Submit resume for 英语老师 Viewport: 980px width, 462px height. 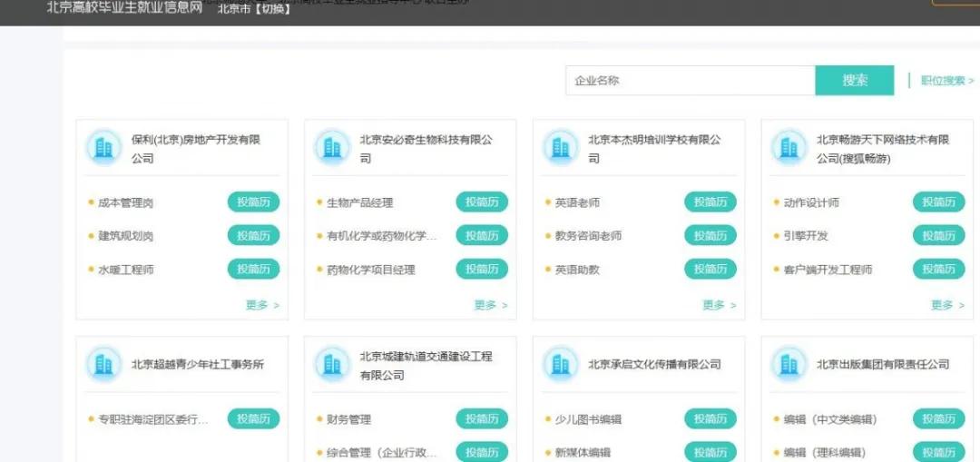[x=710, y=202]
